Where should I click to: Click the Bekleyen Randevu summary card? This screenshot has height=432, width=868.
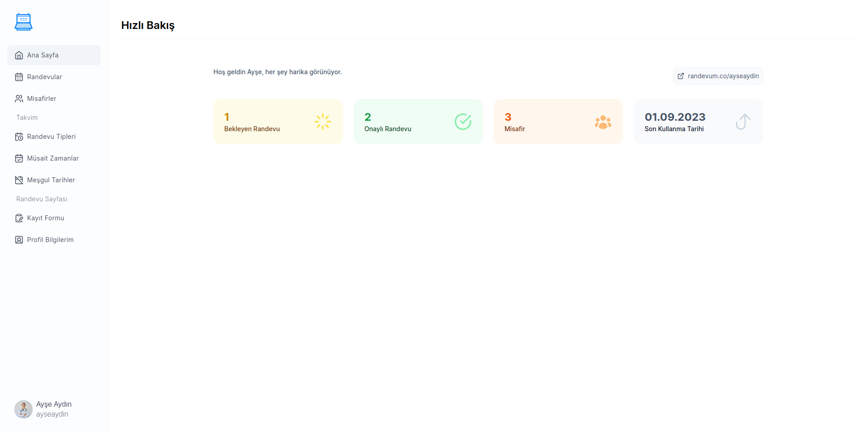tap(278, 121)
